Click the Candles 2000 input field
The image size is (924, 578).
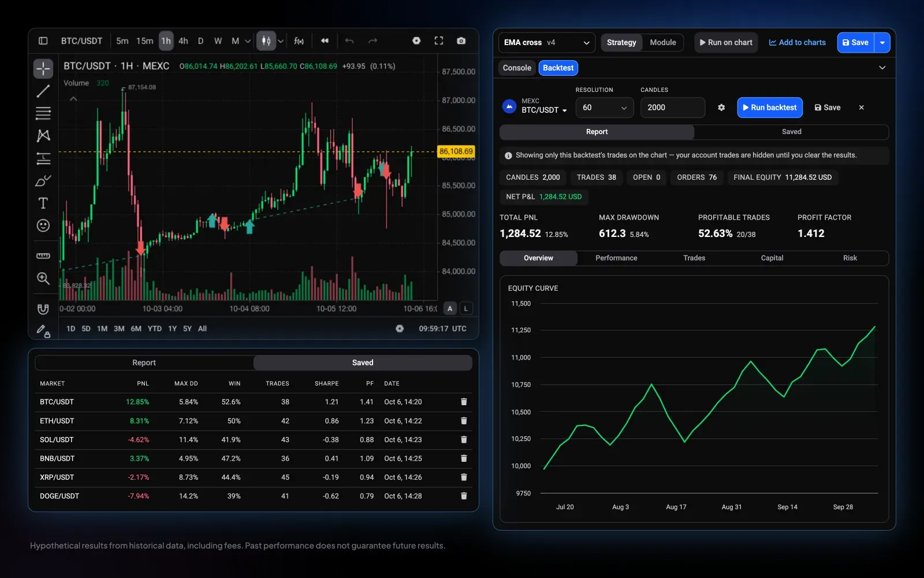(673, 108)
